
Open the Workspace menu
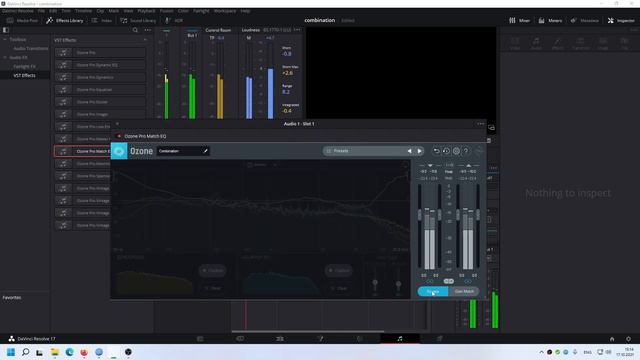coord(225,11)
